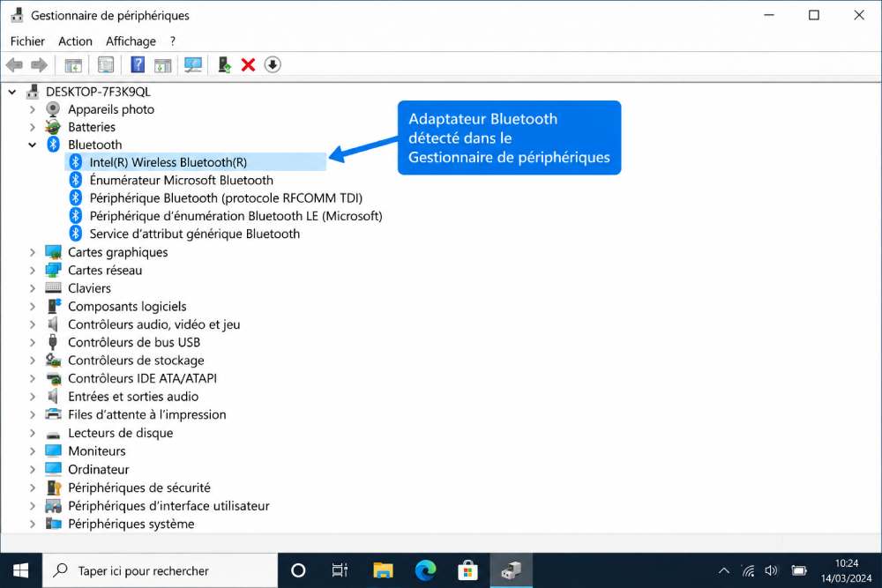Expand the Cartes graphiques category
The image size is (882, 588).
point(33,252)
